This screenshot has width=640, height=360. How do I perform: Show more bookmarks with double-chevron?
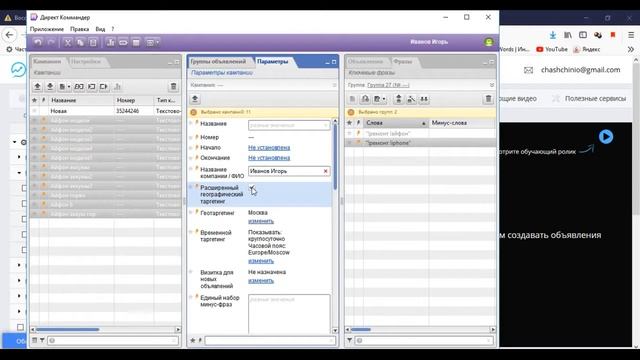coord(631,49)
